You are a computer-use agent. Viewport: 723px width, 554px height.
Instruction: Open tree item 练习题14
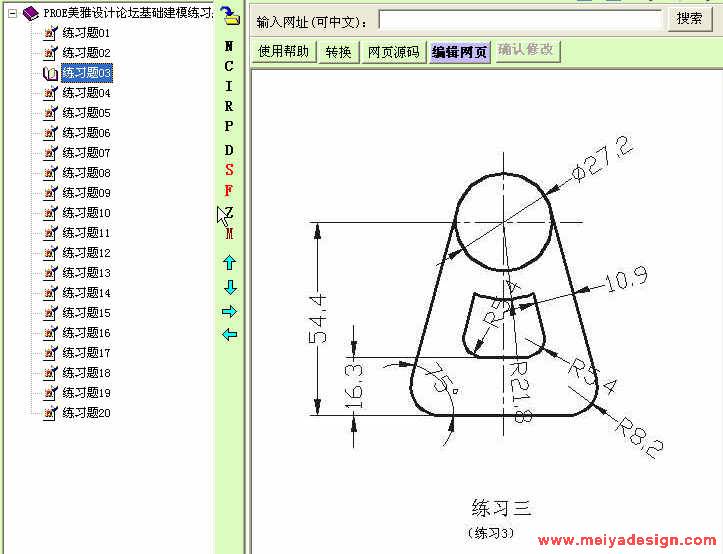[x=86, y=293]
